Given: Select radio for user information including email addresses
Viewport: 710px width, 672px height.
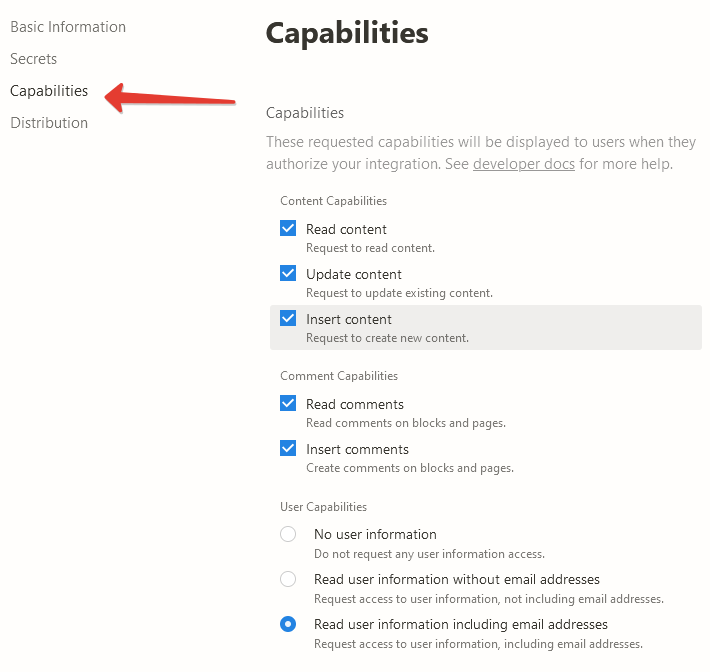Looking at the screenshot, I should click(x=288, y=624).
